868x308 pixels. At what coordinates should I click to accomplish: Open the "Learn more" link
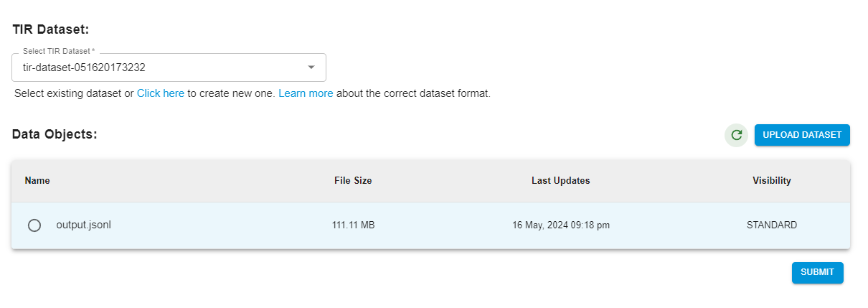point(306,93)
